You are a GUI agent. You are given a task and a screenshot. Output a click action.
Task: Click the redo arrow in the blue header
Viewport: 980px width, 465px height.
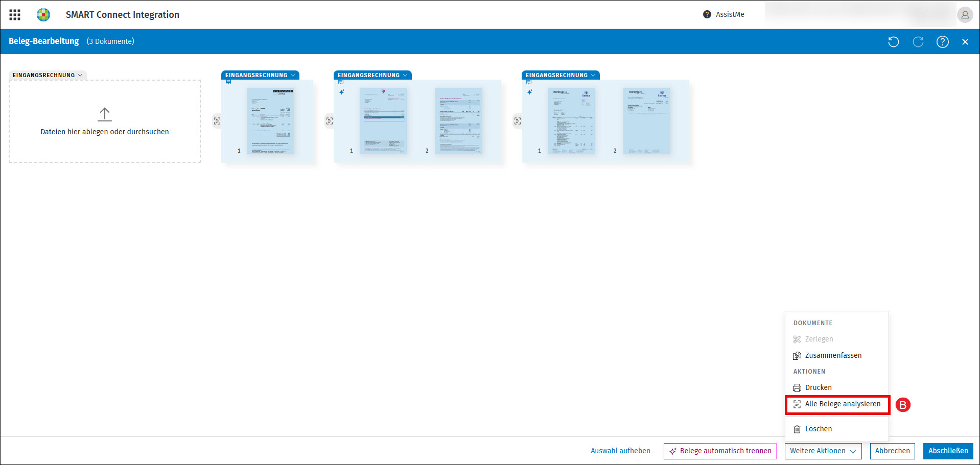[918, 42]
